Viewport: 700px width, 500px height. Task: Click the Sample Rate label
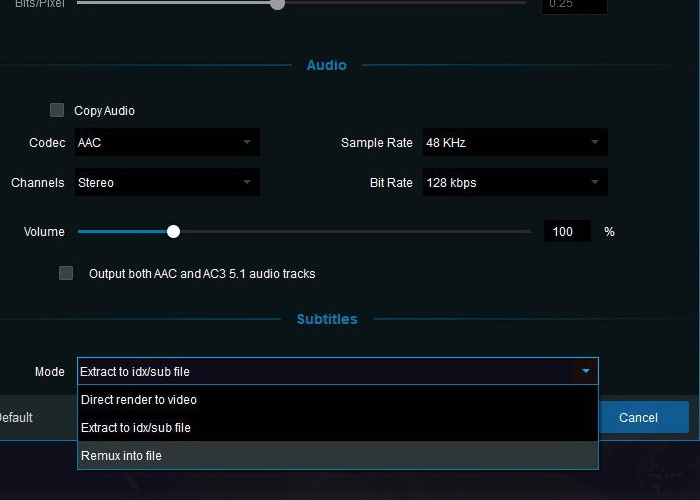tap(376, 142)
